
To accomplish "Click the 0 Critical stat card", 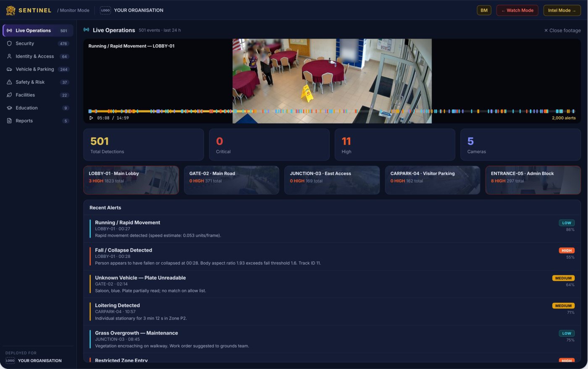I will click(x=269, y=144).
